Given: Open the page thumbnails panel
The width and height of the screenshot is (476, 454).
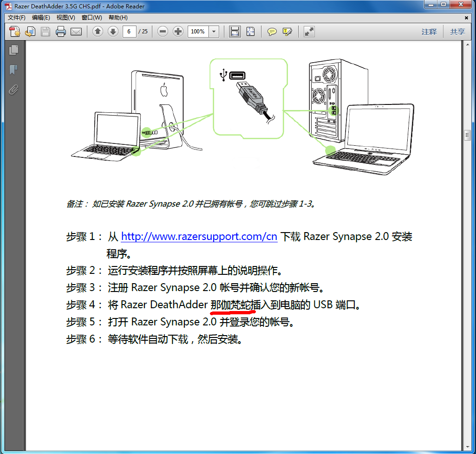Looking at the screenshot, I should (13, 50).
